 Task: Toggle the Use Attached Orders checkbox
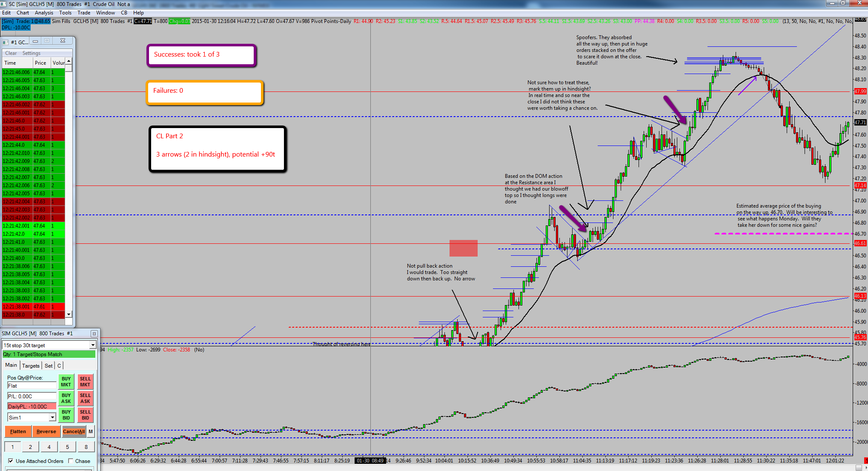click(x=11, y=461)
